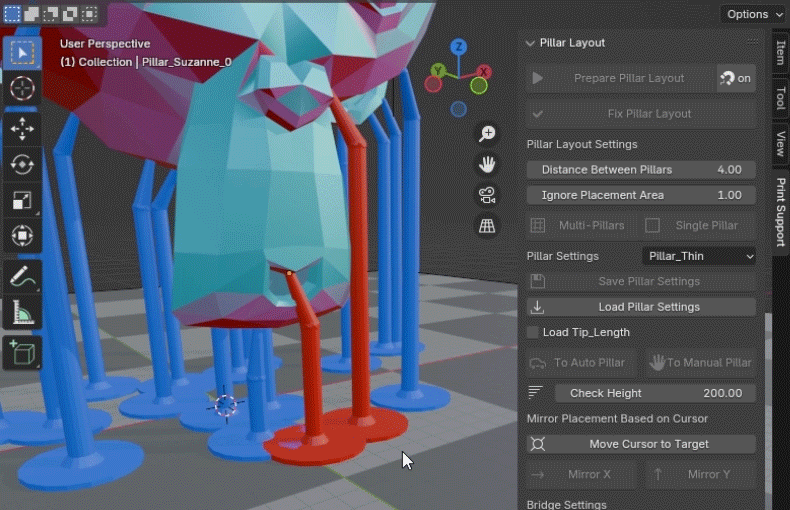Click the 'Pillar_Suzanne_0' object name text
This screenshot has height=510, width=790.
tap(186, 62)
